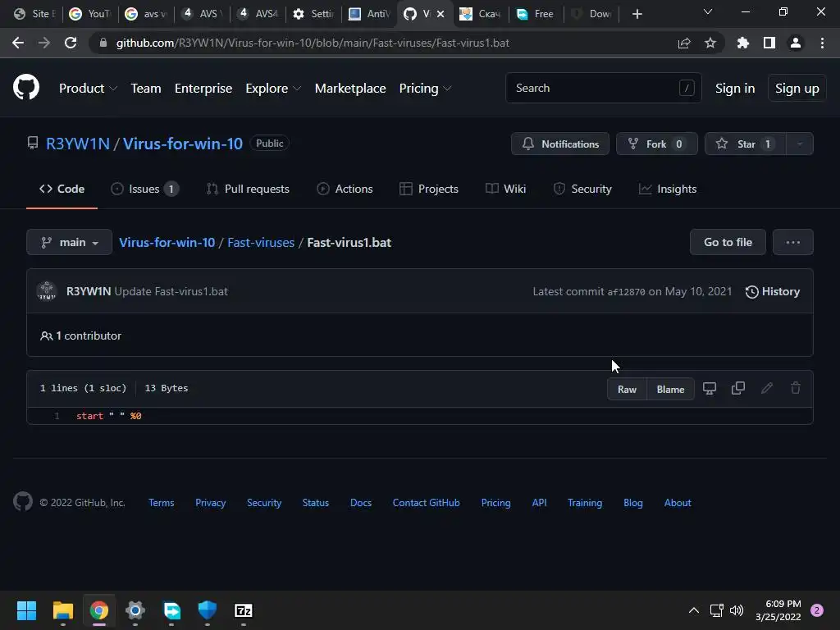Switch to the Pull requests tab
The height and width of the screenshot is (630, 840).
(248, 189)
